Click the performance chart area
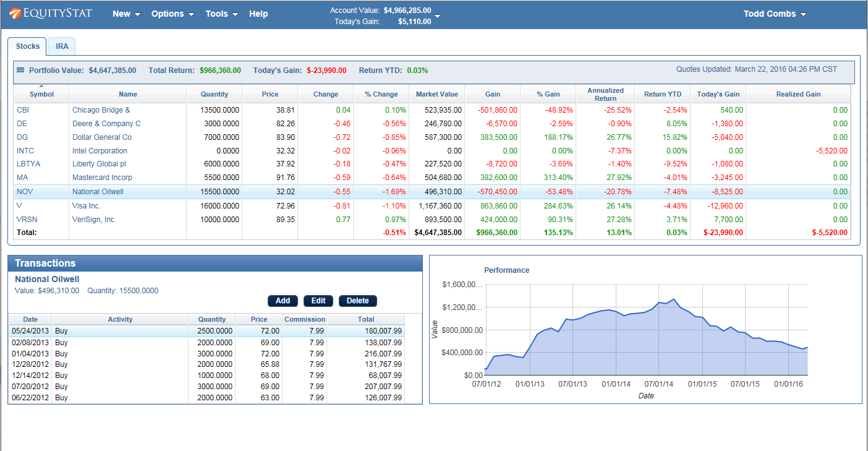The width and height of the screenshot is (868, 451). 646,330
